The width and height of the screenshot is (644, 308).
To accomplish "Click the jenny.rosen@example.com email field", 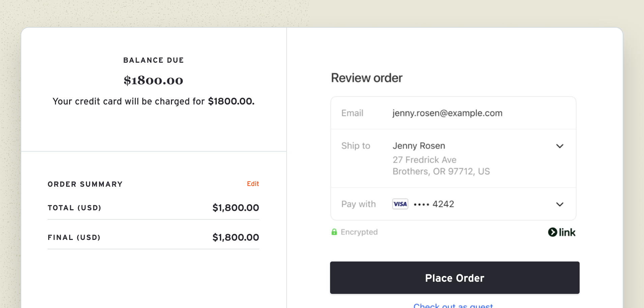I will click(x=447, y=113).
